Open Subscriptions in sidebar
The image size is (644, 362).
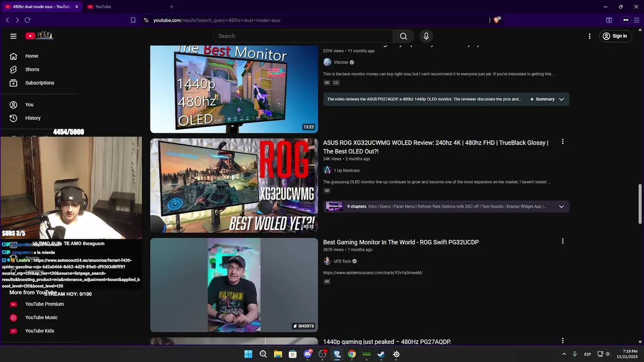39,82
